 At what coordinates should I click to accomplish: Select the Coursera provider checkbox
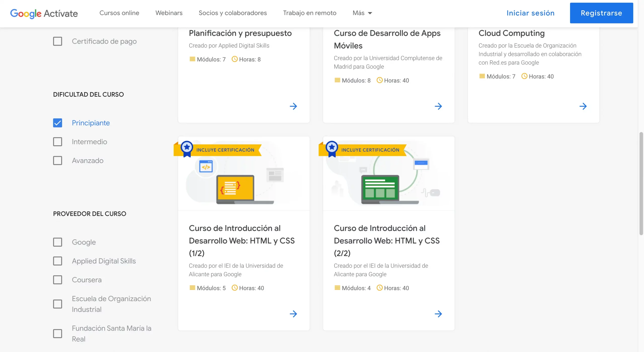click(58, 280)
